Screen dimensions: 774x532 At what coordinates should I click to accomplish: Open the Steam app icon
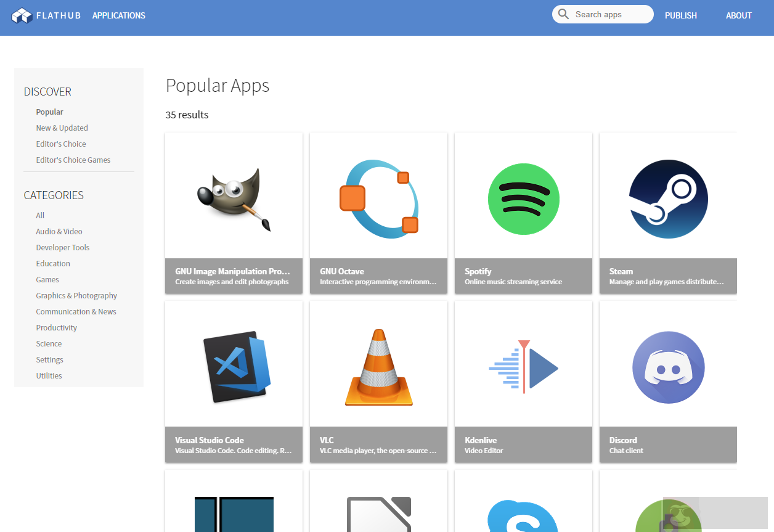click(x=668, y=198)
